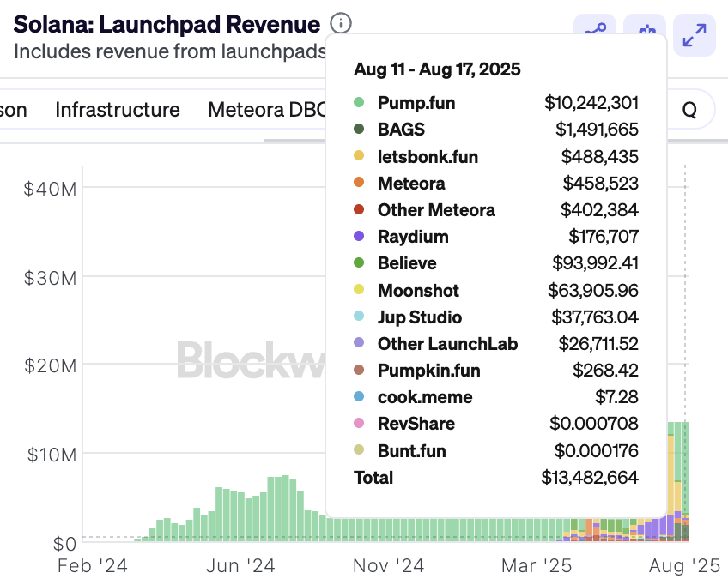
Task: Click the letsbonk.fun yellow legend dot
Action: (359, 156)
